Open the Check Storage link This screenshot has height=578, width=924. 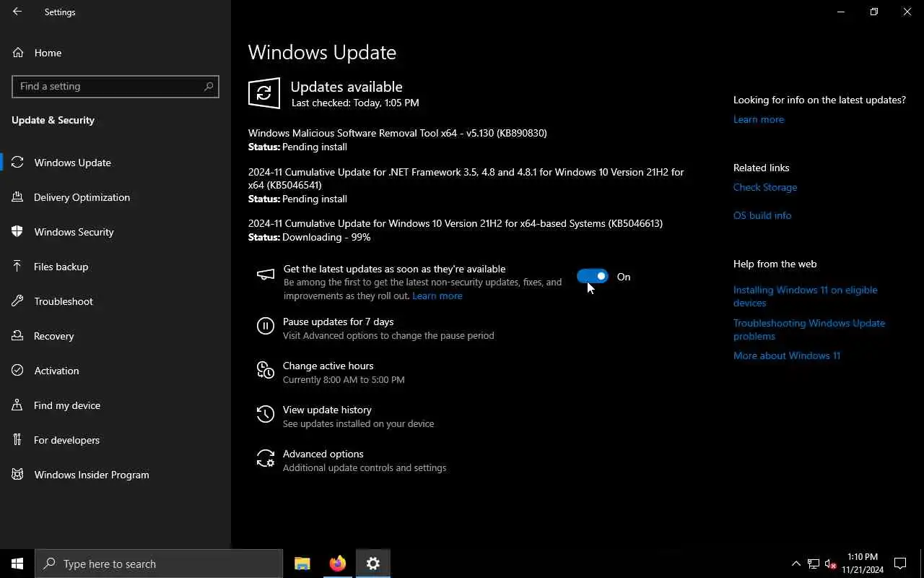coord(765,187)
